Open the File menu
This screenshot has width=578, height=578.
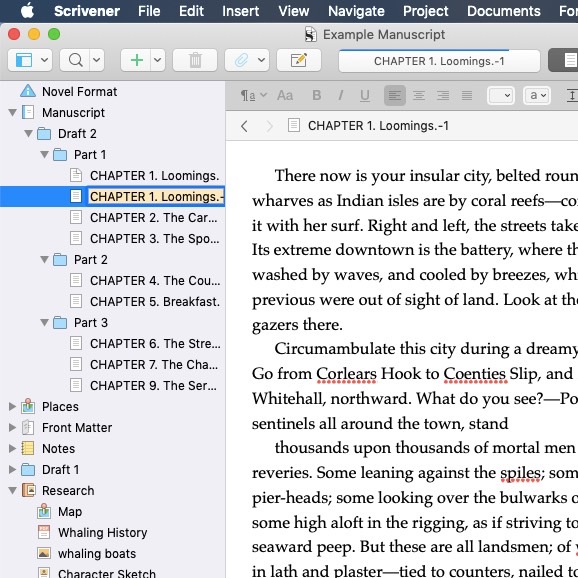(149, 11)
